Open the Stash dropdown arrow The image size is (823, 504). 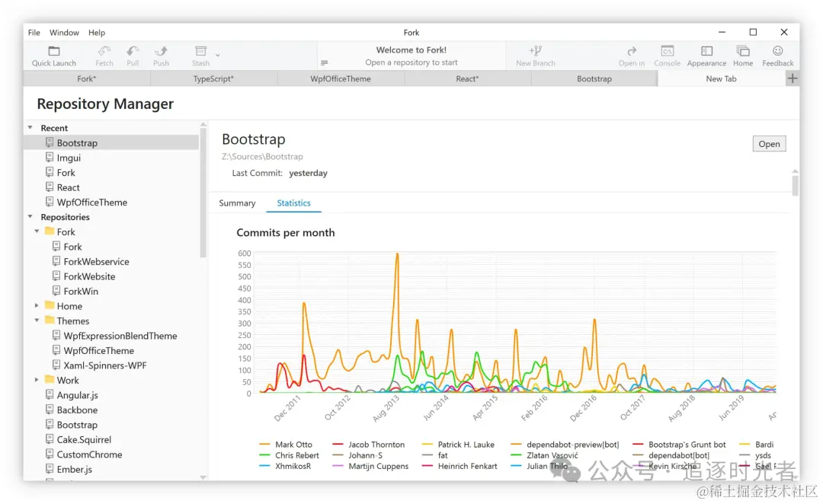217,55
